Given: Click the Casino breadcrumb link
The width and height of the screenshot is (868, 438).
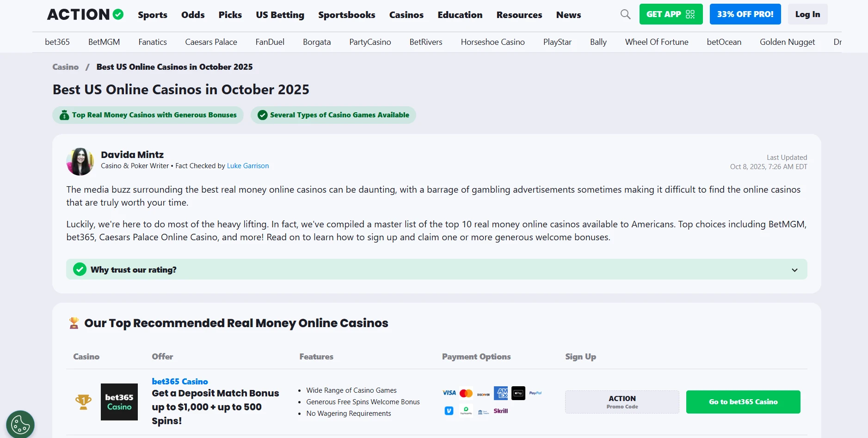Looking at the screenshot, I should pos(66,67).
